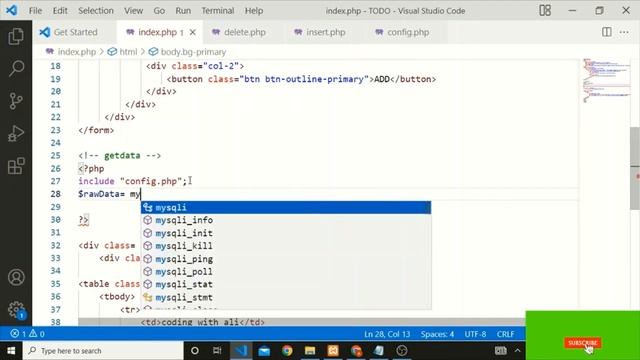Show hidden system tray icons
640x360 pixels.
[x=518, y=351]
